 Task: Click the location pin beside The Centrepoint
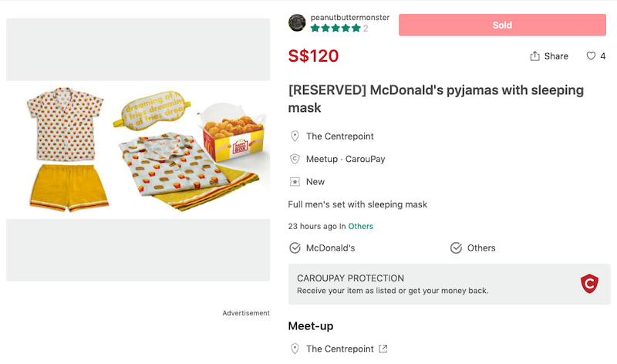(x=295, y=136)
